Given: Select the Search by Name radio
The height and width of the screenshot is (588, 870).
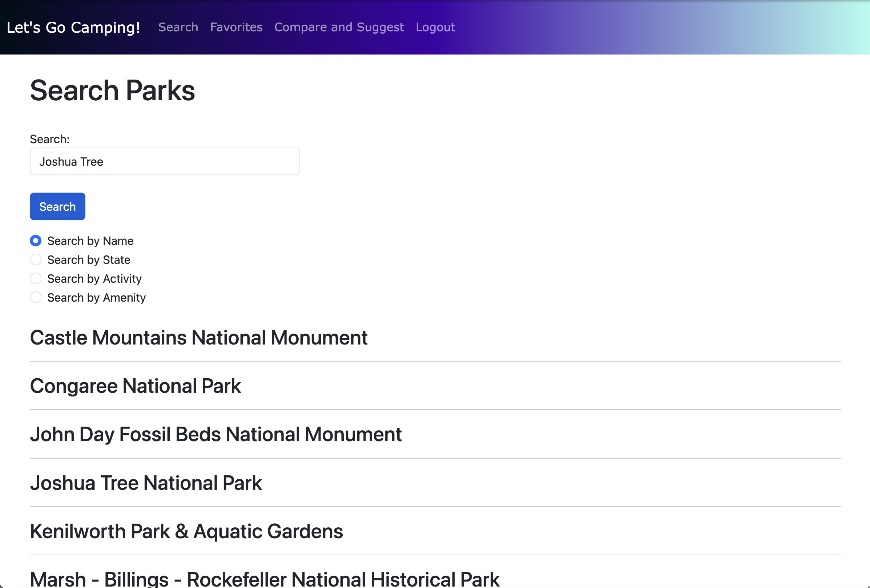Looking at the screenshot, I should [36, 241].
